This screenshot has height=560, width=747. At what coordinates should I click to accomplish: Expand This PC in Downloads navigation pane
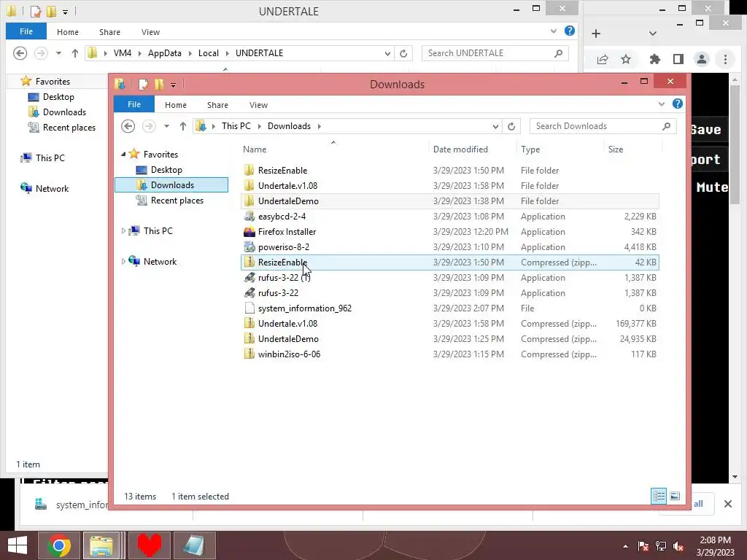click(123, 231)
